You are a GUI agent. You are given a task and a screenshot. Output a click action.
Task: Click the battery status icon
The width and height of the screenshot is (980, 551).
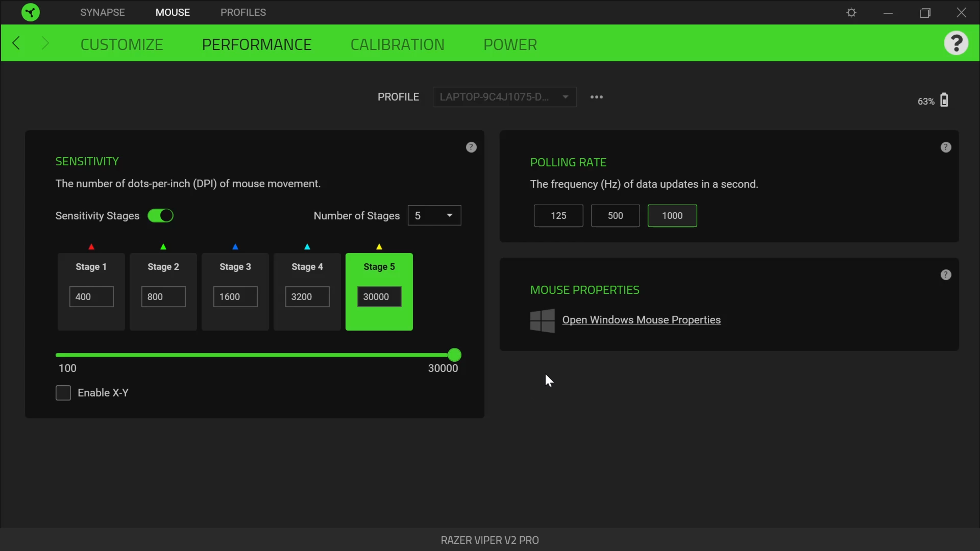coord(945,100)
